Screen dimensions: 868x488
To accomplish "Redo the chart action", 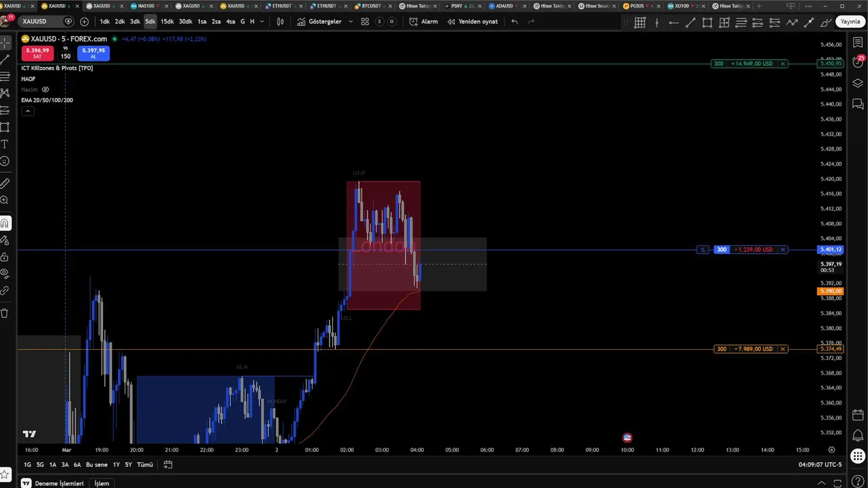I will pos(531,22).
